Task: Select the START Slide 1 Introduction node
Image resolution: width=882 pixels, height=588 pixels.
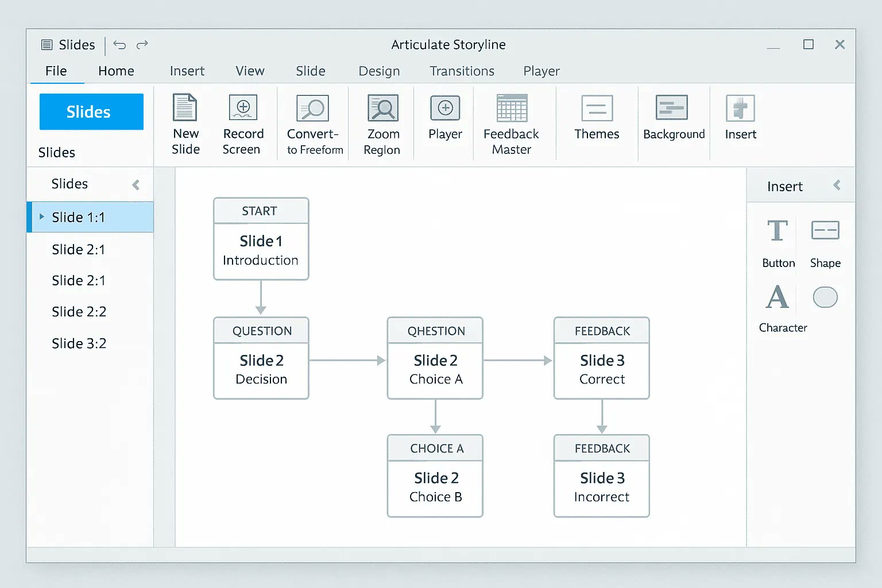Action: [261, 239]
